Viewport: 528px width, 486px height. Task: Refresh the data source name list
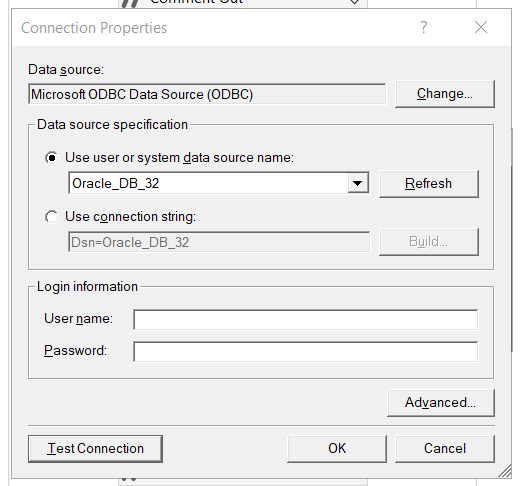[429, 184]
